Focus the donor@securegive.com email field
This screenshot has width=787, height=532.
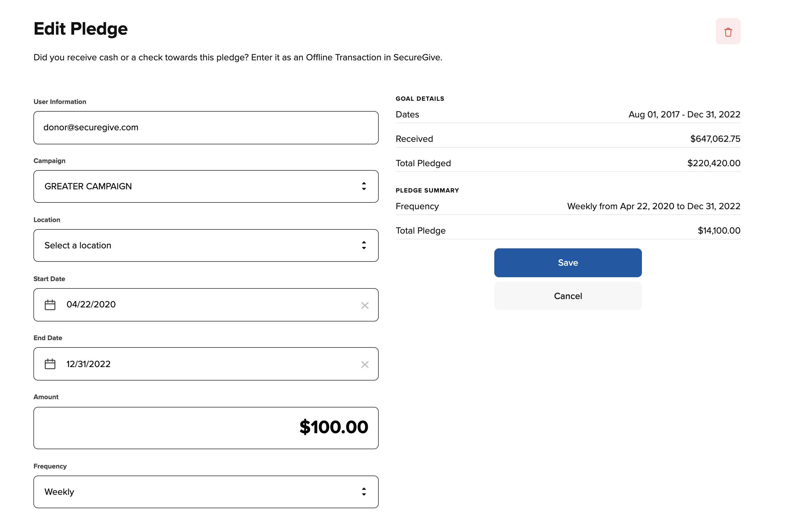(206, 128)
